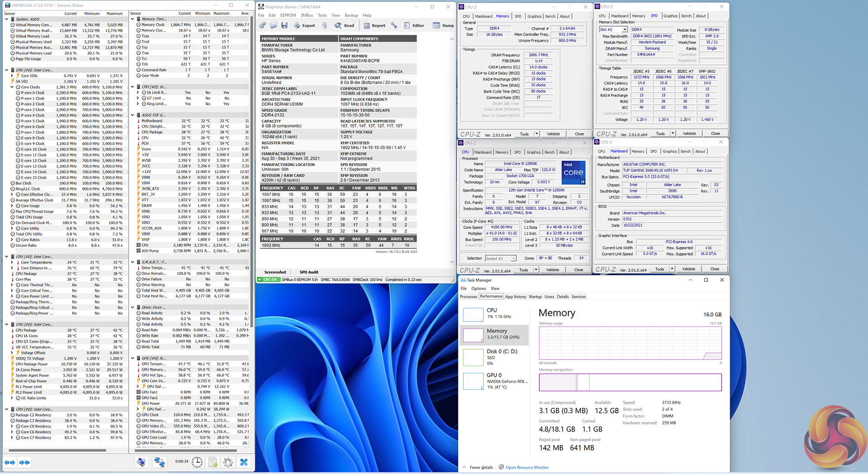Screen dimensions: 868x474
Task: Click the blue X icon at HWiNFO bottom
Action: (x=244, y=462)
